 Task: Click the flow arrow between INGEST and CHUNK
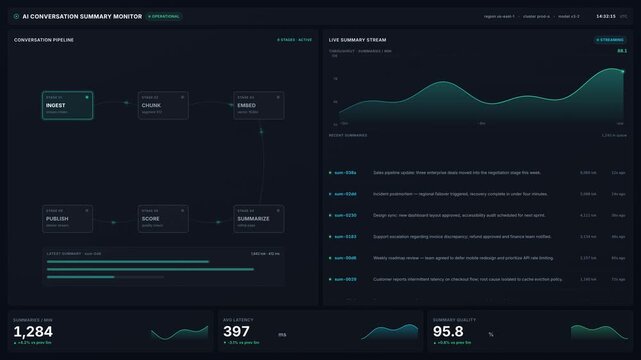point(126,103)
